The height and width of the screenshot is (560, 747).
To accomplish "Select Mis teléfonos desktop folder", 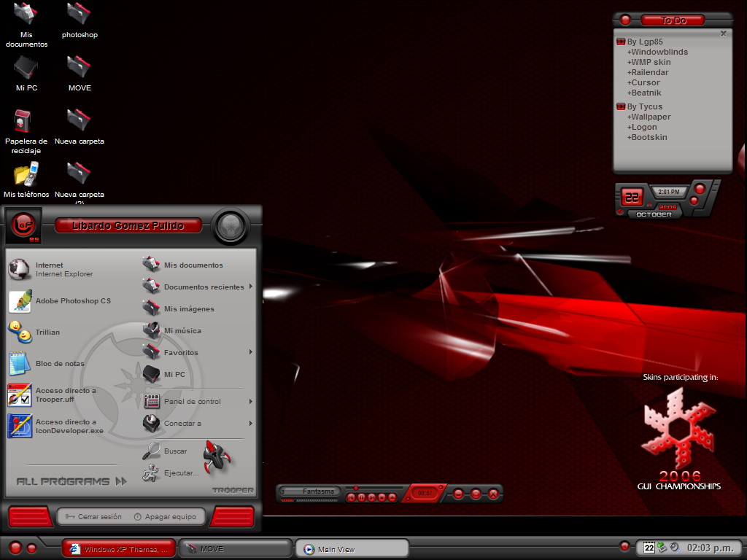I will (26, 179).
